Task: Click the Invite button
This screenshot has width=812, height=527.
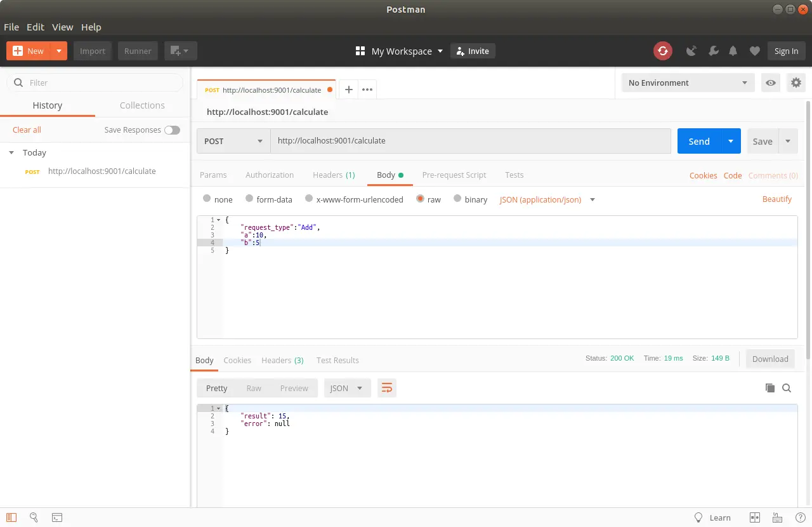Action: [x=473, y=51]
